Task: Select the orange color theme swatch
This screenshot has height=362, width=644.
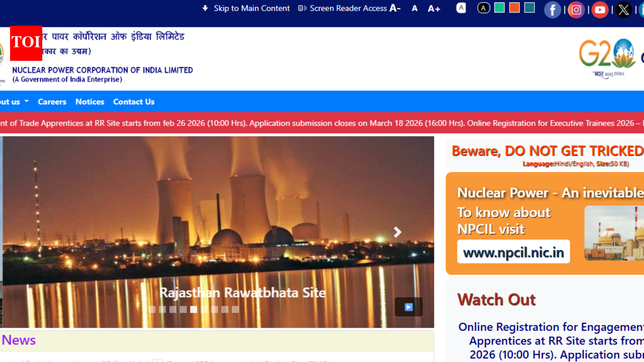Action: [x=514, y=8]
